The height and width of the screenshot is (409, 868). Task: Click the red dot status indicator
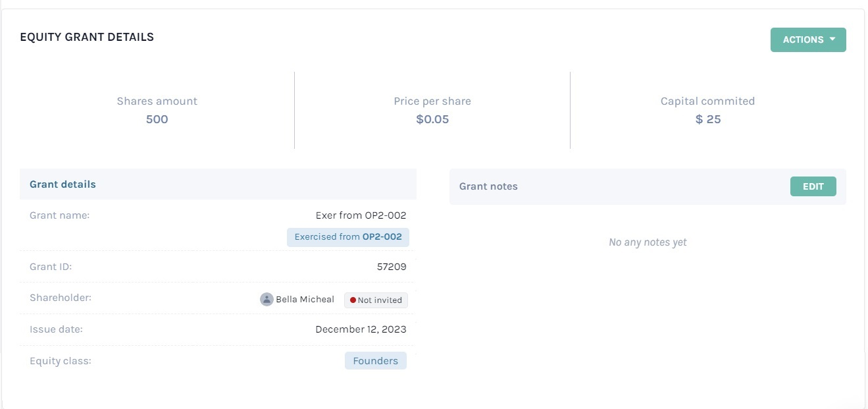pyautogui.click(x=353, y=300)
